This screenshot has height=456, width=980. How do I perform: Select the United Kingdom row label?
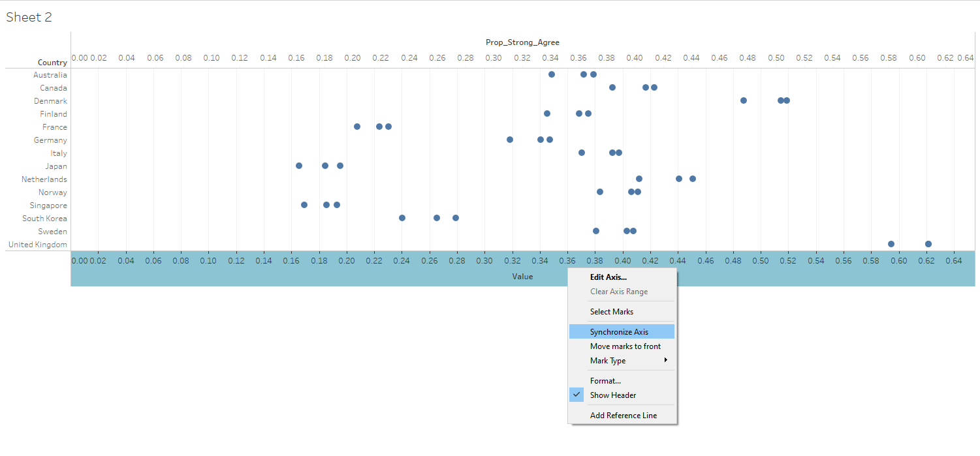37,245
